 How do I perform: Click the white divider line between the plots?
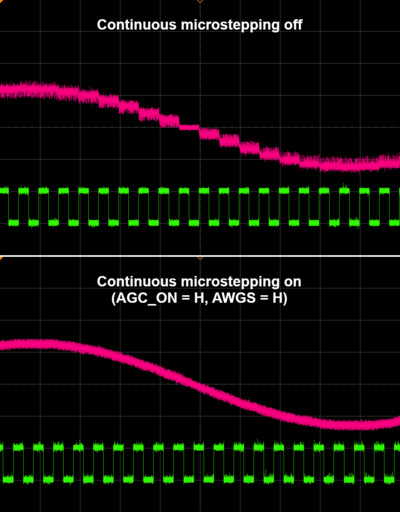click(200, 256)
